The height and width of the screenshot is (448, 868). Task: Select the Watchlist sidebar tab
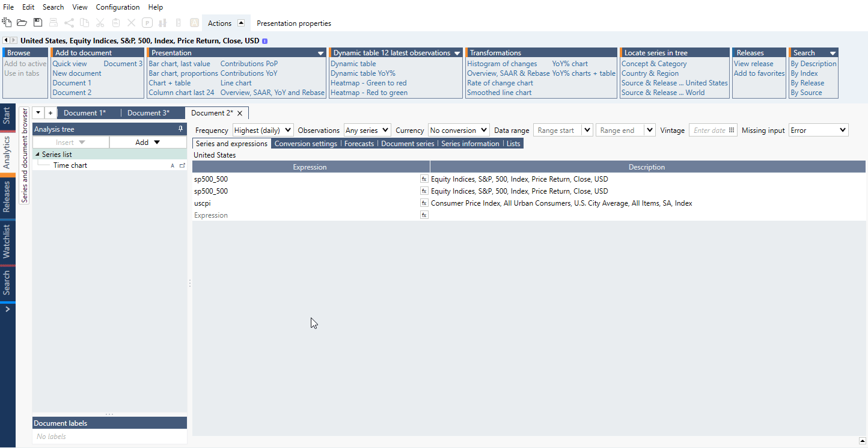[7, 242]
